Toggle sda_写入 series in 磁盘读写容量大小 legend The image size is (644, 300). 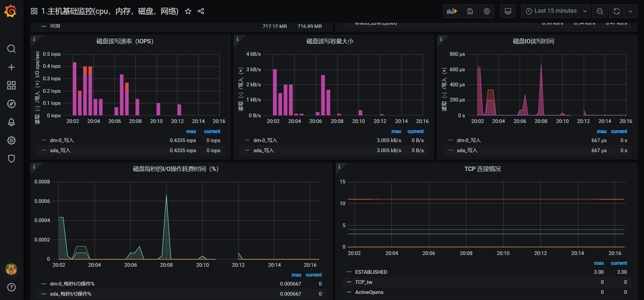264,151
